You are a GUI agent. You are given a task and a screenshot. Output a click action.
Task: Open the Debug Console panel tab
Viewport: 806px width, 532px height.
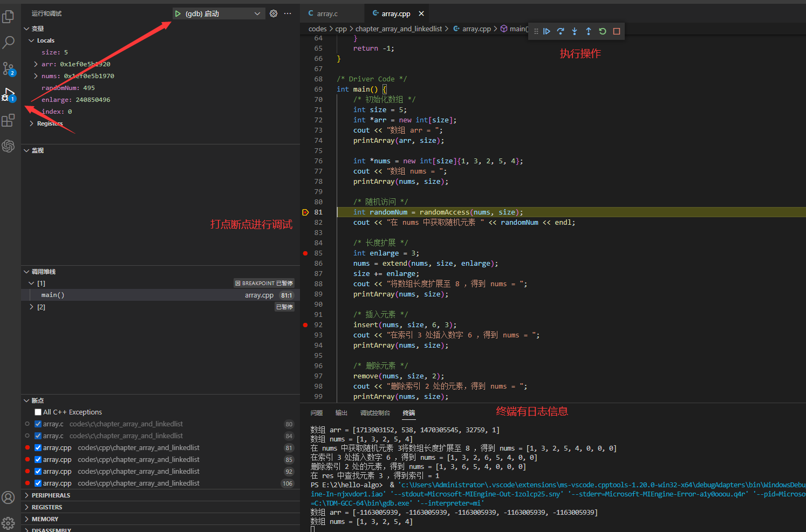coord(375,413)
